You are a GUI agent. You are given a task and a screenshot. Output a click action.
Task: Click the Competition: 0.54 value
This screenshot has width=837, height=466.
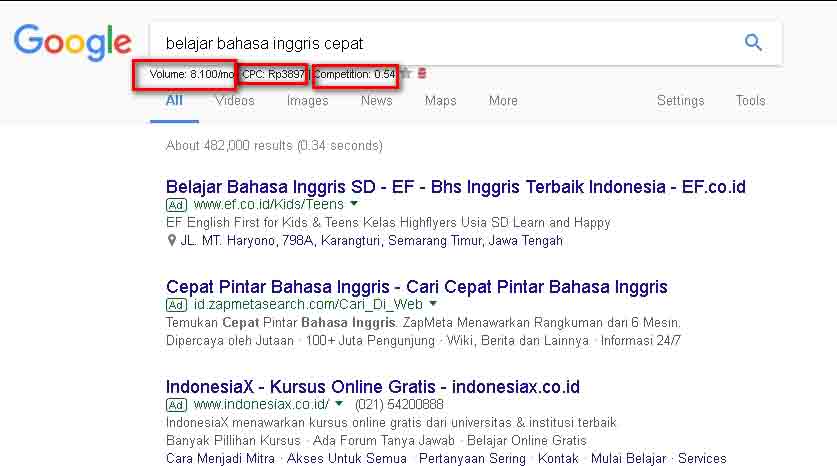coord(354,74)
